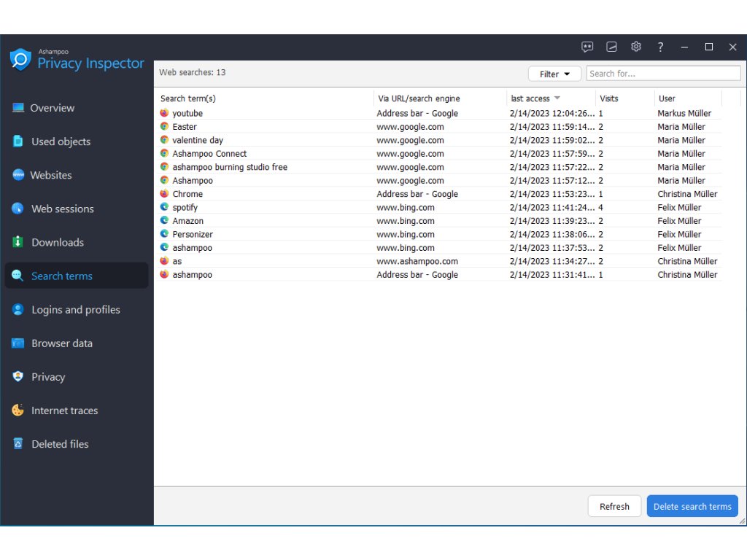Click the Markus Müller user cell
The width and height of the screenshot is (747, 560).
point(684,113)
